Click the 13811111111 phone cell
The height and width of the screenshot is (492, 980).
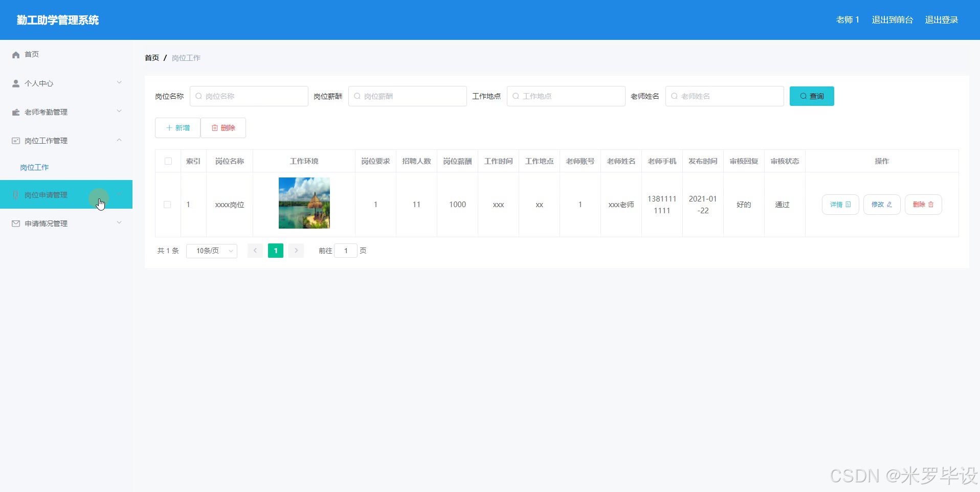click(x=662, y=205)
